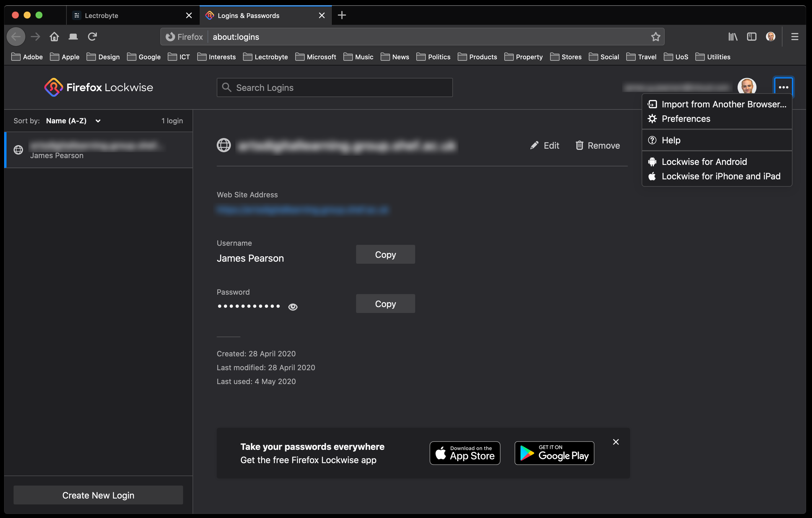This screenshot has width=812, height=518.
Task: Open the News bookmarks folder
Action: pyautogui.click(x=395, y=57)
